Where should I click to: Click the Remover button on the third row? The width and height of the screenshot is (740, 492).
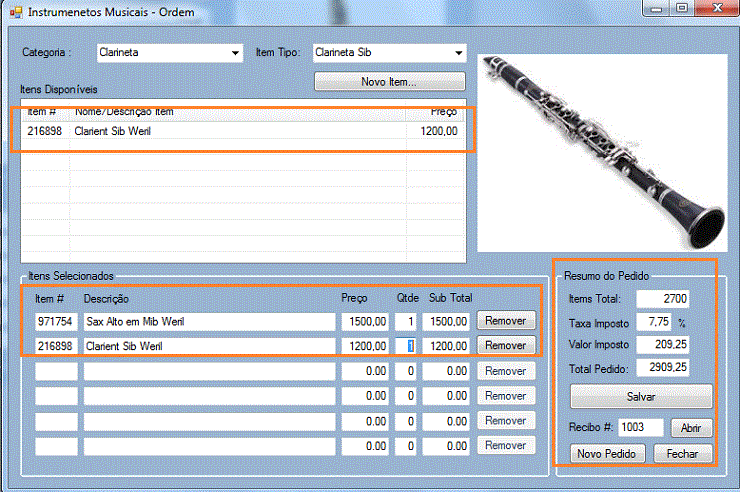506,371
